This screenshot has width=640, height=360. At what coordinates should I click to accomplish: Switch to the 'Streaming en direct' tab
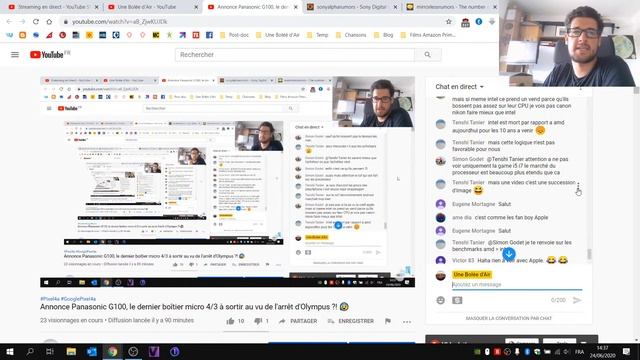51,7
